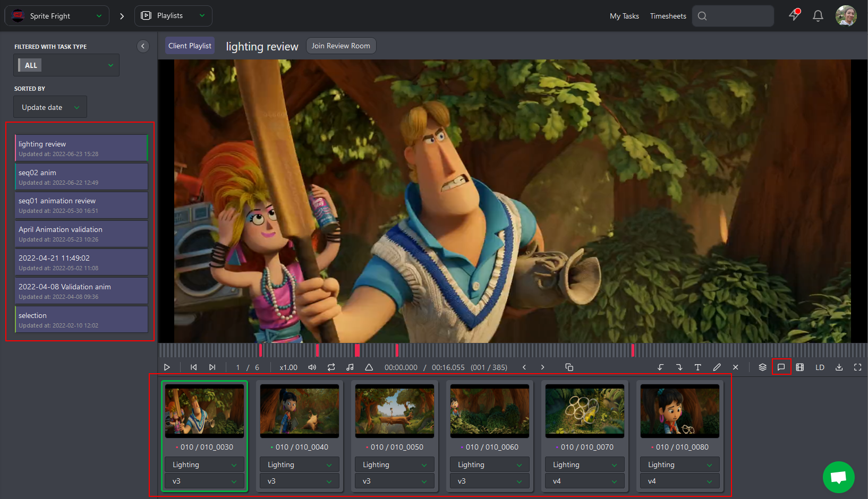Viewport: 868px width, 499px height.
Task: Open the 2022-04-21 11:49:02 playlist
Action: tap(81, 262)
